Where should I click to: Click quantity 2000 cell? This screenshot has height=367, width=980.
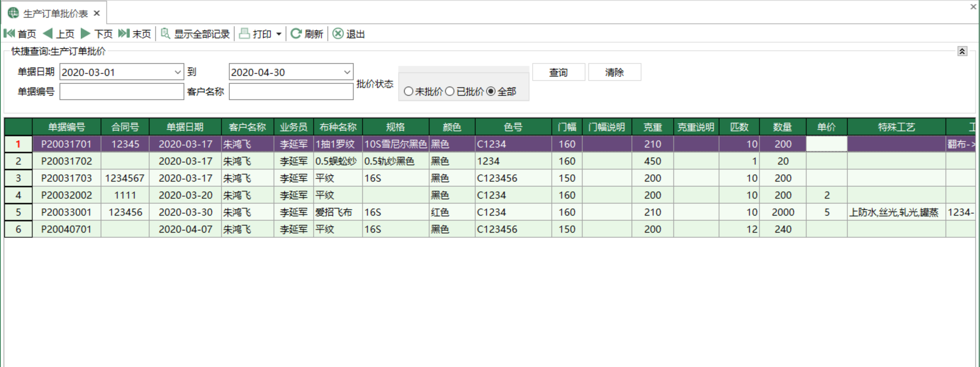point(783,212)
